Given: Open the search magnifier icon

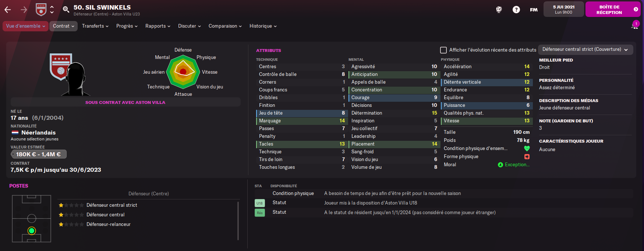Looking at the screenshot, I should [x=66, y=10].
